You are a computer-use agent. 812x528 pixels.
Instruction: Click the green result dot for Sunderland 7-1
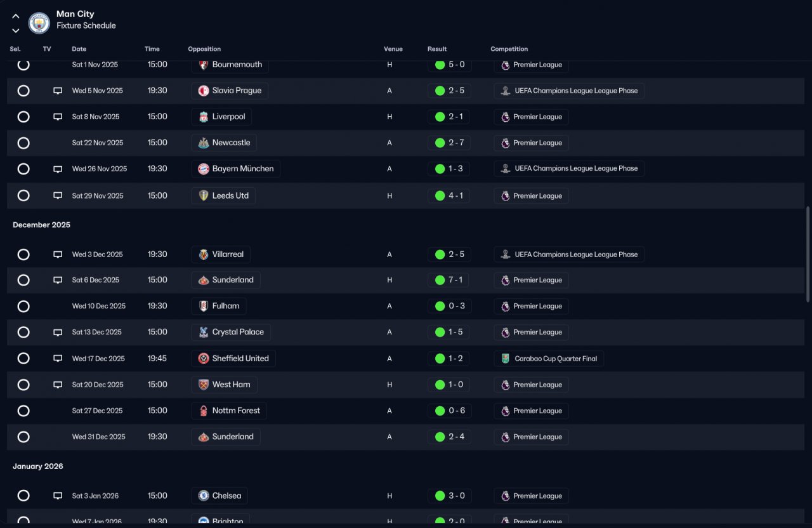[x=440, y=280]
